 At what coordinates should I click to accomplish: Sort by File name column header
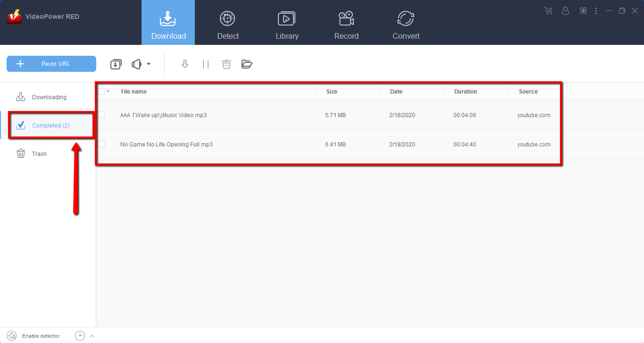coord(134,92)
